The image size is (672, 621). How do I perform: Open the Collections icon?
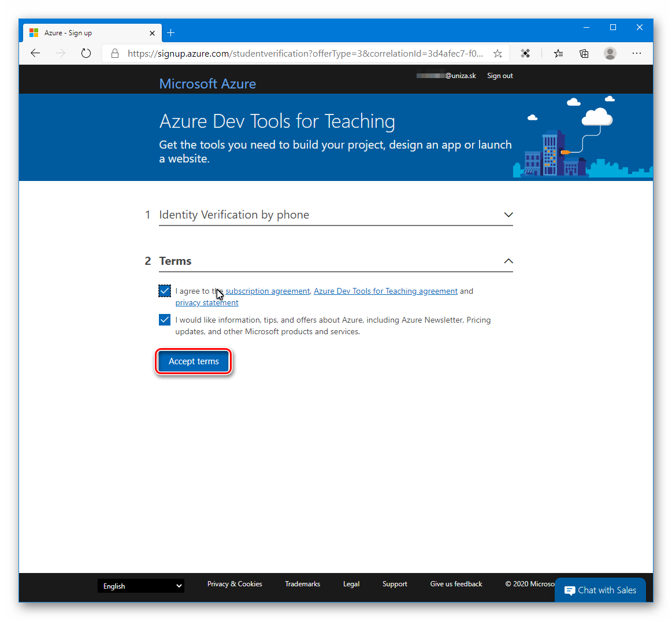click(x=584, y=53)
